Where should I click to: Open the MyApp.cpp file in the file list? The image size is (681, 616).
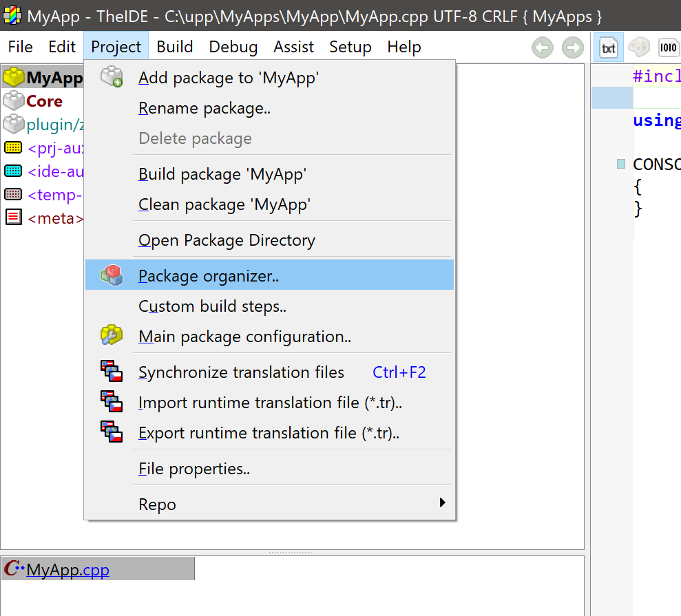(x=67, y=569)
